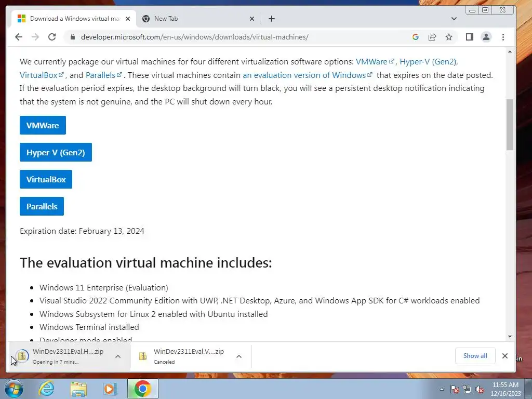Click the taskbar clock and date
This screenshot has height=399, width=532.
tap(505, 389)
